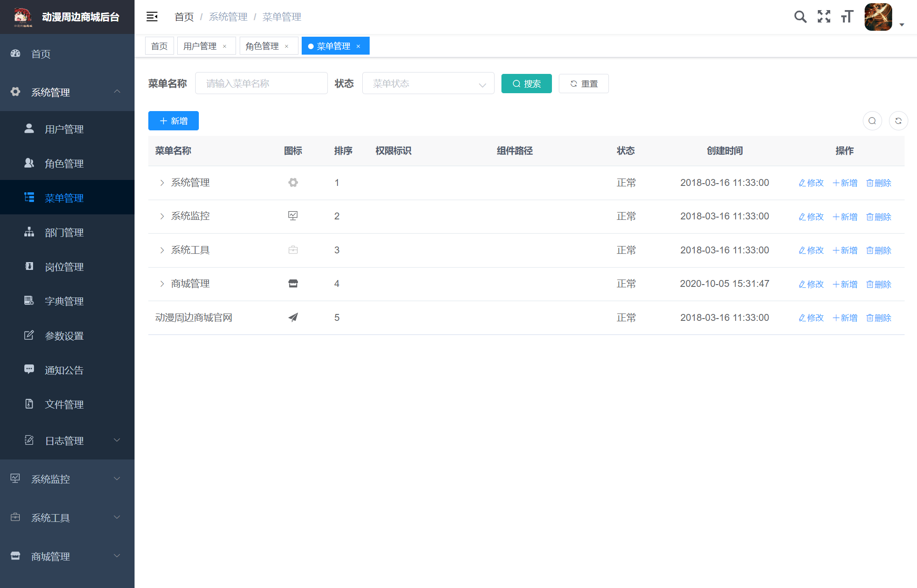
Task: Expand the 系统管理 table row
Action: (x=162, y=183)
